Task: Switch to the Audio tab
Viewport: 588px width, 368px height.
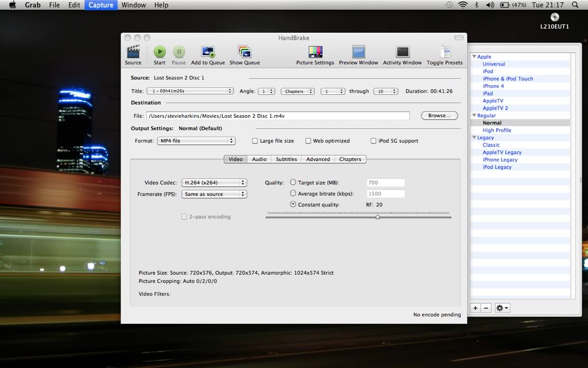Action: (259, 159)
